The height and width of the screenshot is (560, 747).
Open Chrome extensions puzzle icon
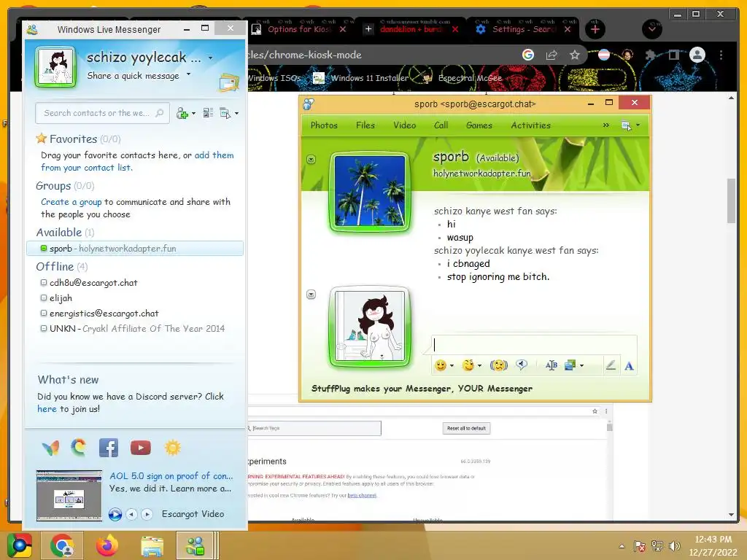point(650,55)
